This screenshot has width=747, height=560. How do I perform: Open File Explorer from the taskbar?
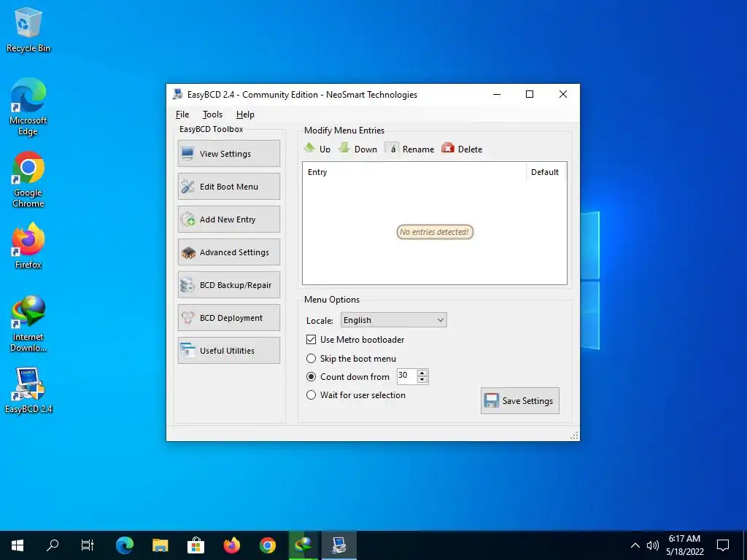tap(160, 545)
